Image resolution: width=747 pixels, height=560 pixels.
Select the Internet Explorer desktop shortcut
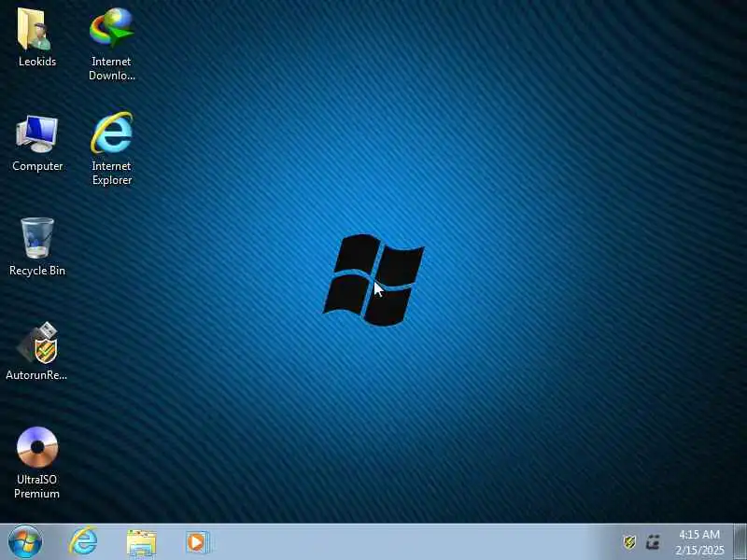click(112, 133)
